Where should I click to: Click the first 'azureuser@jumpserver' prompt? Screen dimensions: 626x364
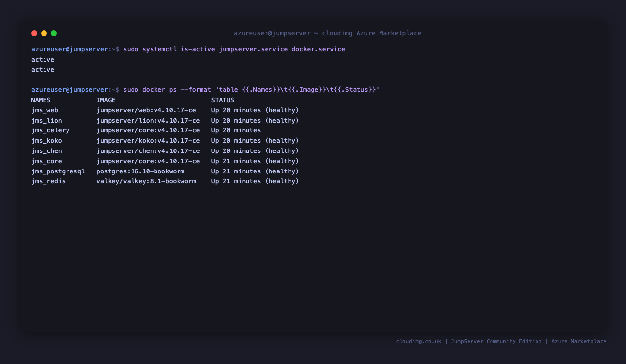[69, 49]
